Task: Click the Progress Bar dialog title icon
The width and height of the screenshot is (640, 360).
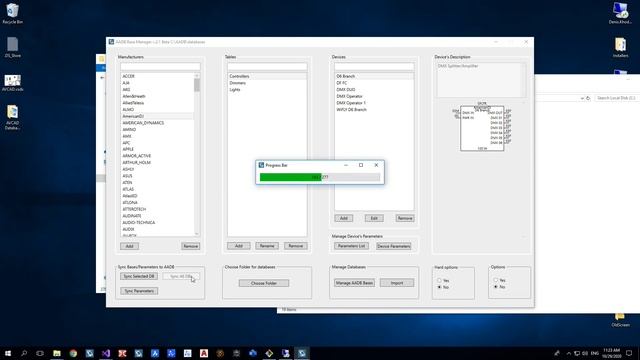Action: click(x=261, y=165)
